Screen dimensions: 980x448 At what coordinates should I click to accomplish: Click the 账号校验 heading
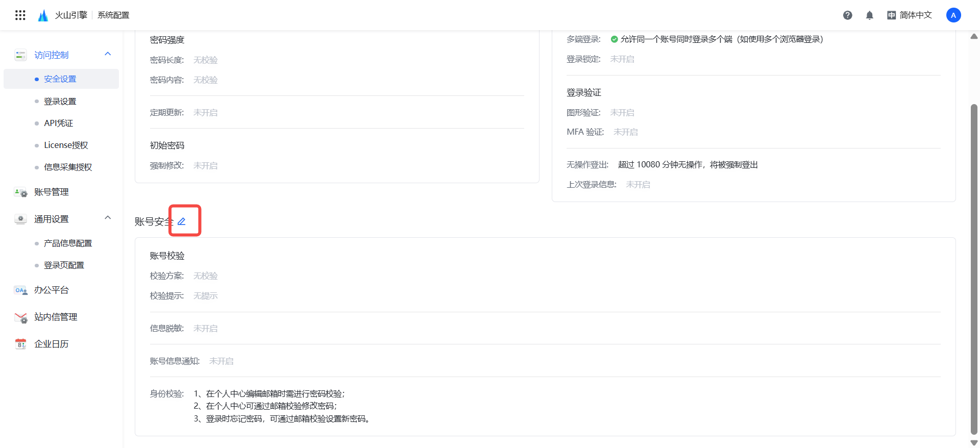click(x=167, y=256)
